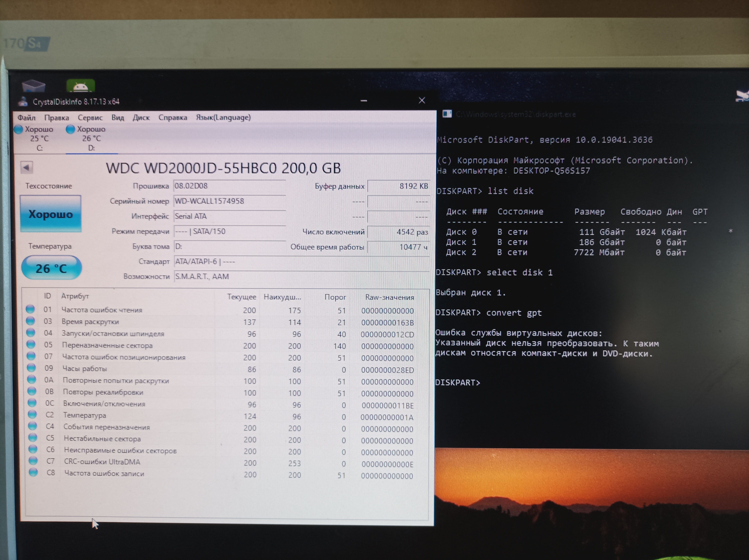
Task: Click the status icon for attribute C6
Action: coord(33,449)
